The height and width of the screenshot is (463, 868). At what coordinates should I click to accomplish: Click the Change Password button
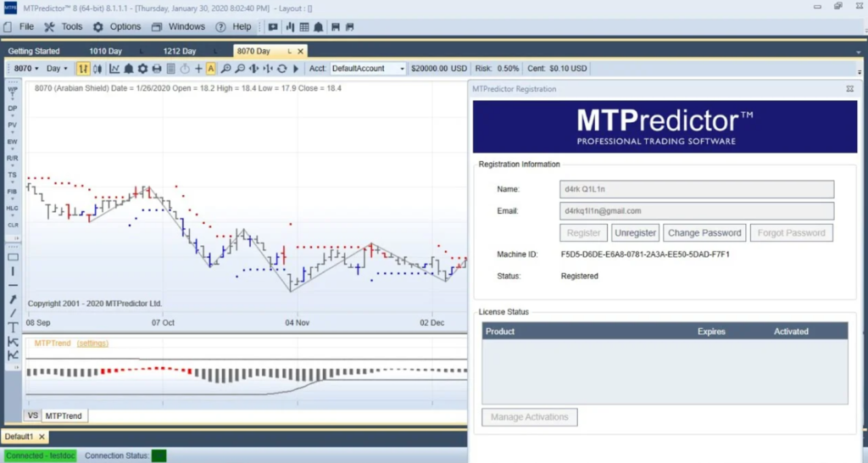tap(704, 233)
